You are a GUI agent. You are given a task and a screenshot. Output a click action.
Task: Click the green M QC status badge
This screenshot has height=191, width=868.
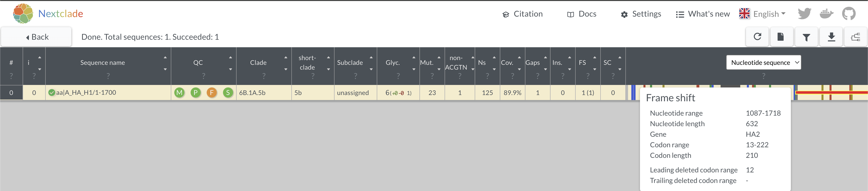[x=179, y=92]
